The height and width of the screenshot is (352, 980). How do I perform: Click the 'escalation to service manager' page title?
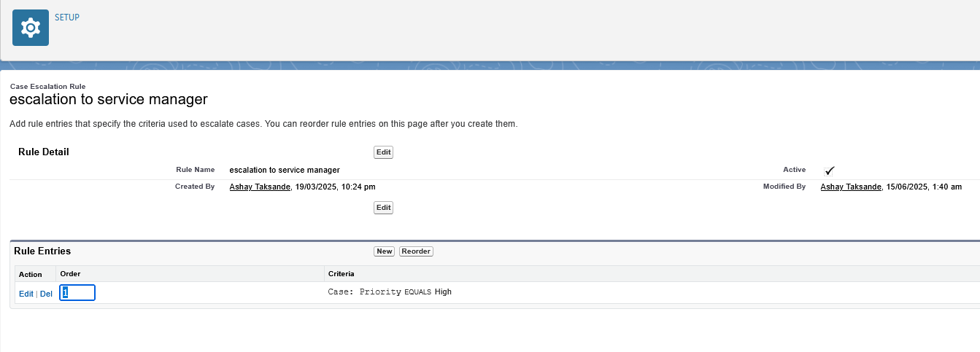(x=109, y=99)
